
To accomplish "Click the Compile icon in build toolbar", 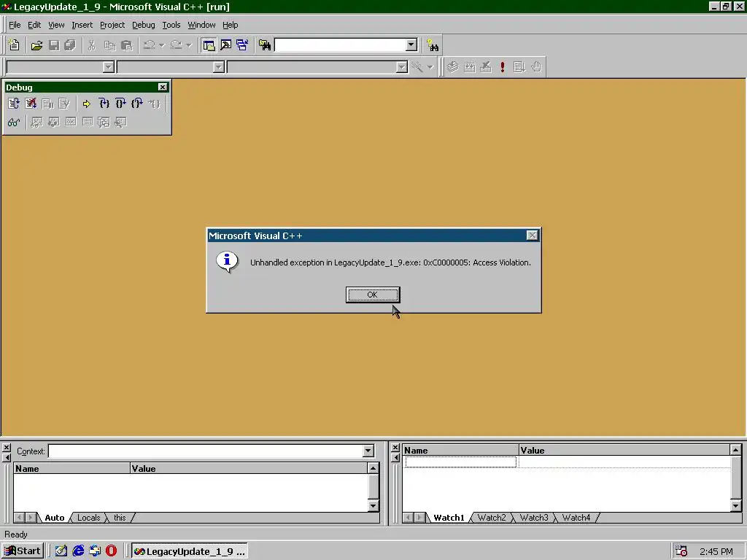I will 452,66.
